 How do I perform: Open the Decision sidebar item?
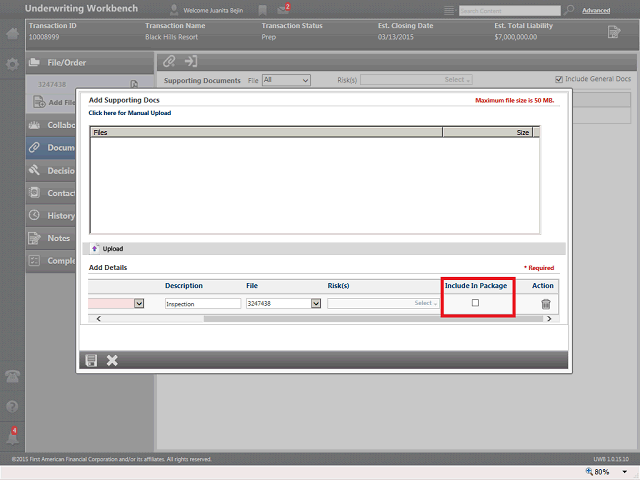51,171
